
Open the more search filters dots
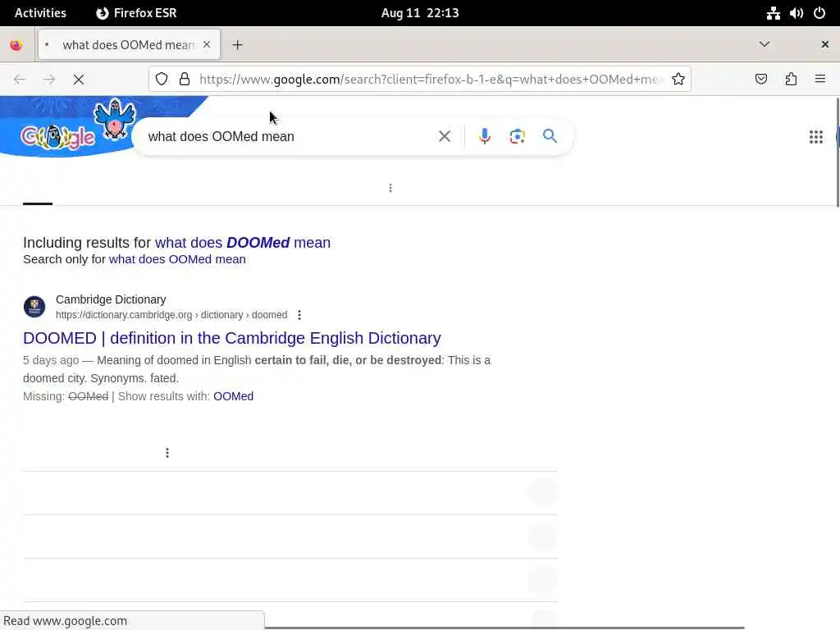(x=390, y=188)
